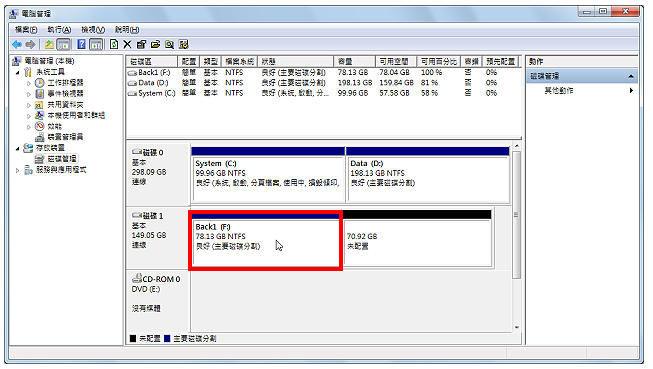The width and height of the screenshot is (653, 369).
Task: Open help with blue question-mark icon
Action: (x=82, y=44)
